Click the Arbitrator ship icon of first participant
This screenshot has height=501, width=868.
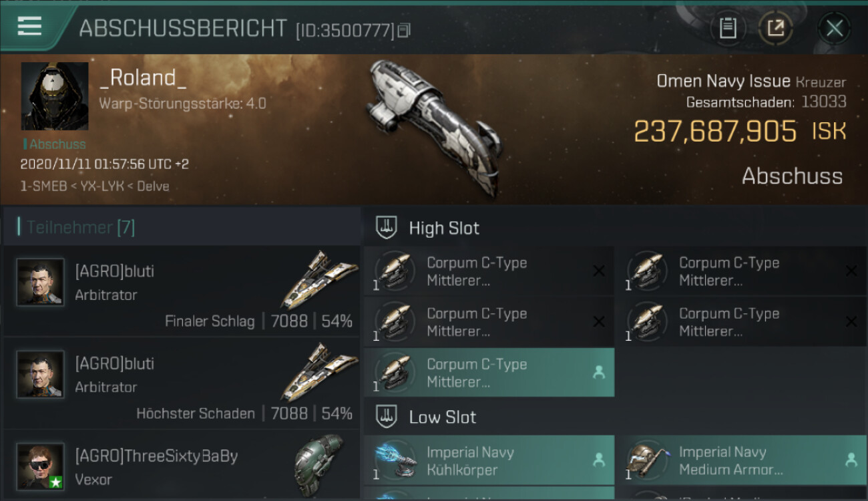pyautogui.click(x=319, y=279)
